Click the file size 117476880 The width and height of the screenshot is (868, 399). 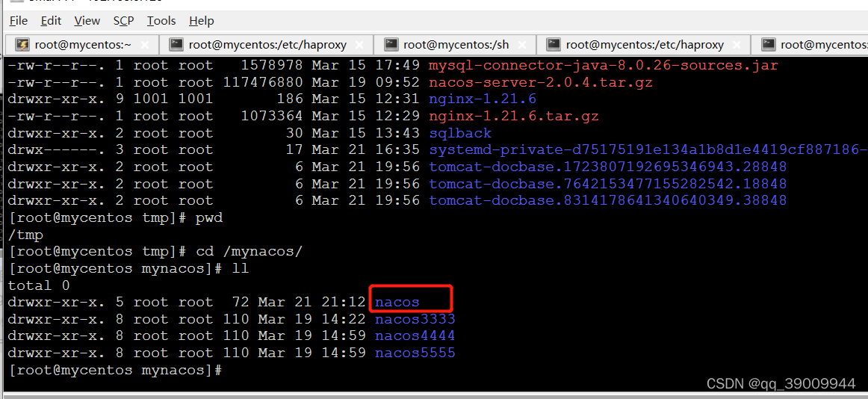[263, 82]
